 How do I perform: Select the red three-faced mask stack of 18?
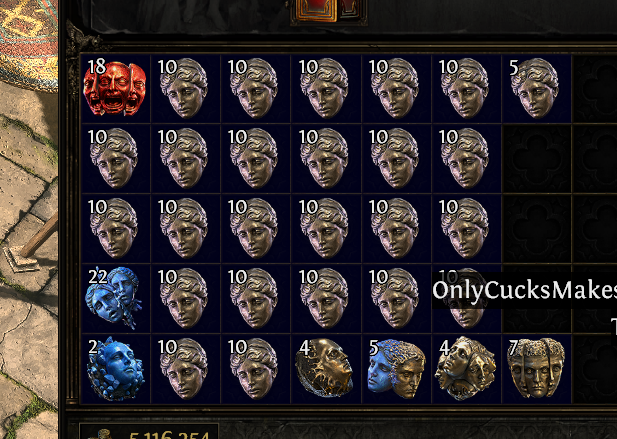115,89
